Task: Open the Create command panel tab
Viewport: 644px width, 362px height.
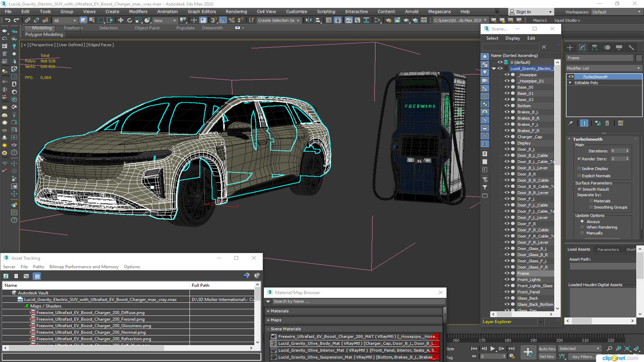Action: point(570,48)
